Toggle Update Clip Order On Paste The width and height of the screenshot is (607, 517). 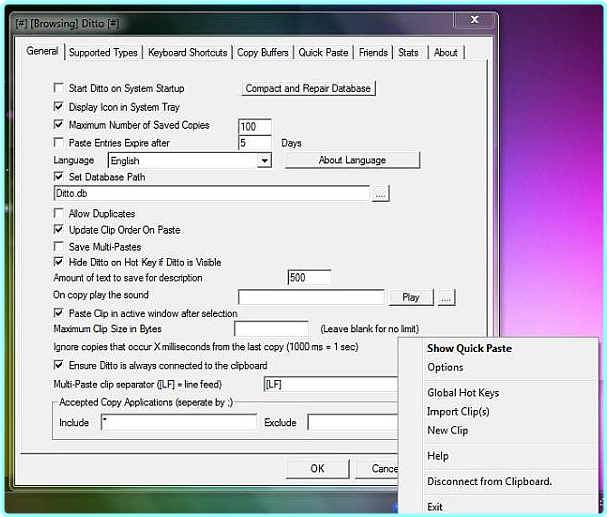(58, 229)
